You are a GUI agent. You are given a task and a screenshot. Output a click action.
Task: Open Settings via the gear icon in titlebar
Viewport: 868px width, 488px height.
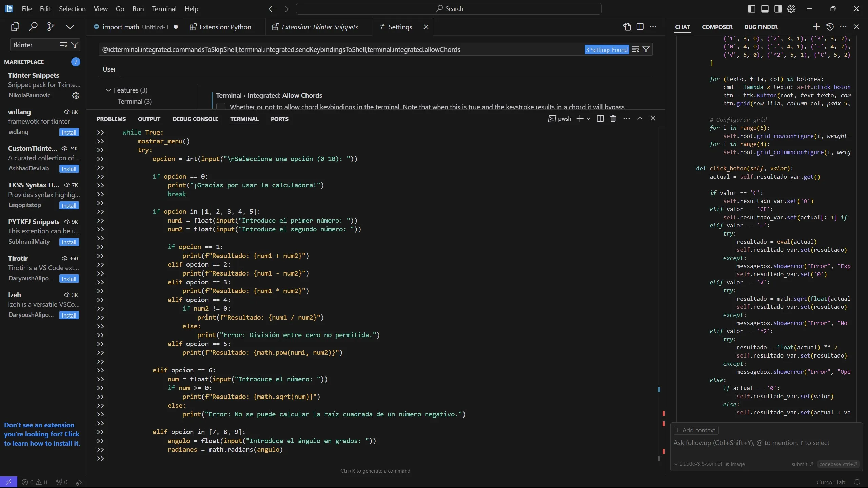pyautogui.click(x=791, y=8)
